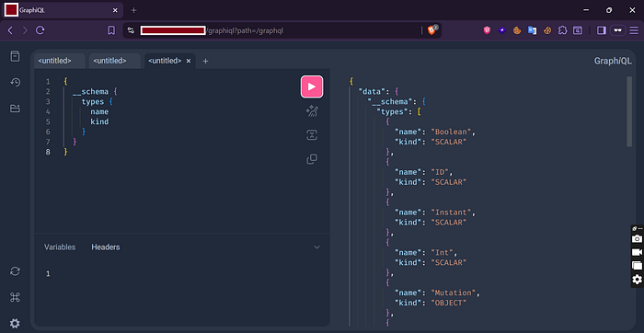Viewport: 644px width, 333px height.
Task: Run the GraphQL query with execute button
Action: point(312,86)
